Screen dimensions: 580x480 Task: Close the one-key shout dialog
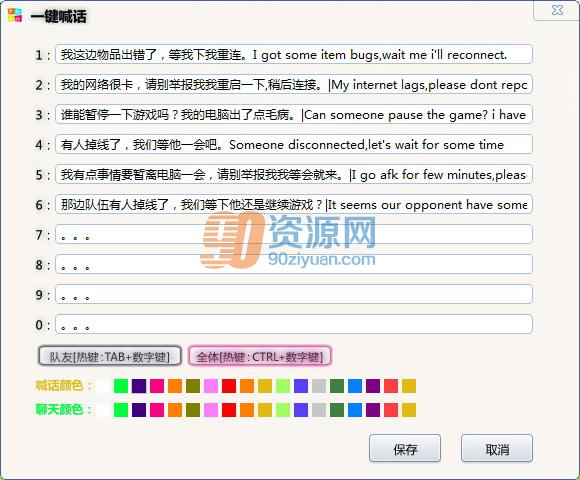[x=557, y=10]
